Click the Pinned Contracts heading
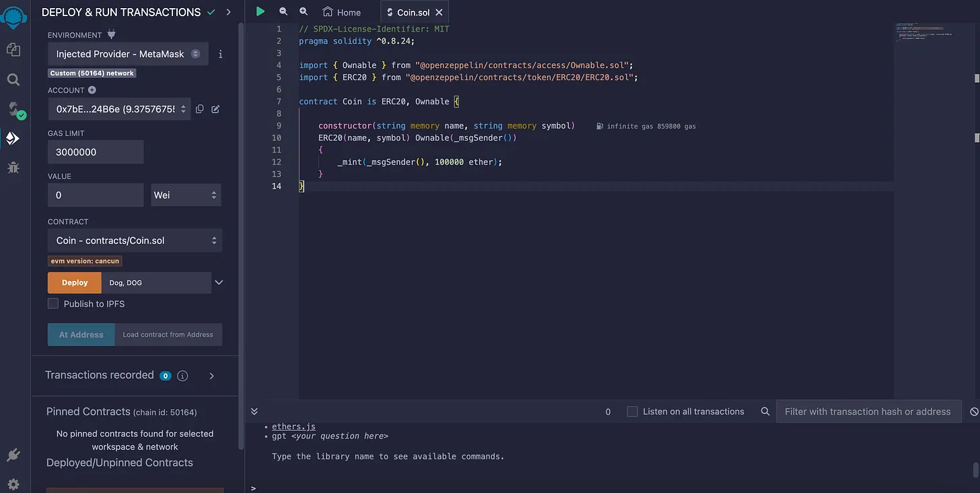This screenshot has width=980, height=493. 88,412
